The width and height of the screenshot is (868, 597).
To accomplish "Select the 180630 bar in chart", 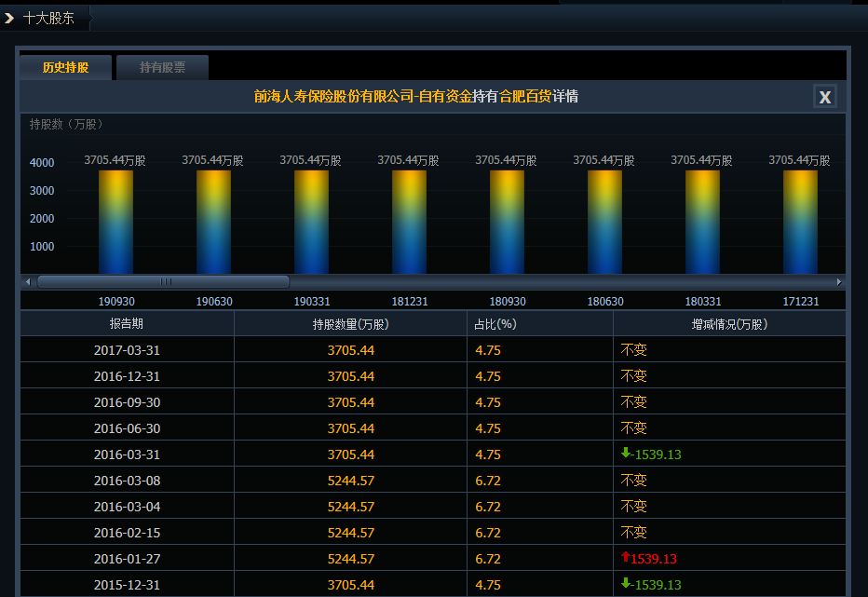I will [604, 222].
